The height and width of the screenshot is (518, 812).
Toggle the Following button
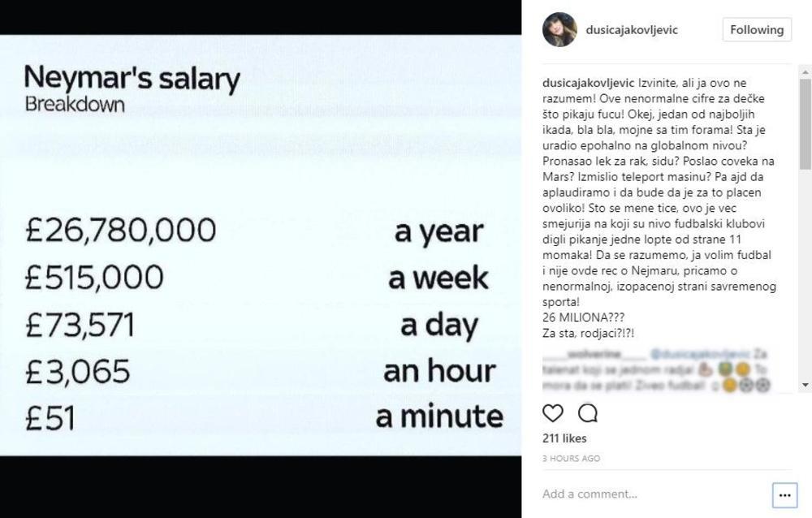point(756,30)
